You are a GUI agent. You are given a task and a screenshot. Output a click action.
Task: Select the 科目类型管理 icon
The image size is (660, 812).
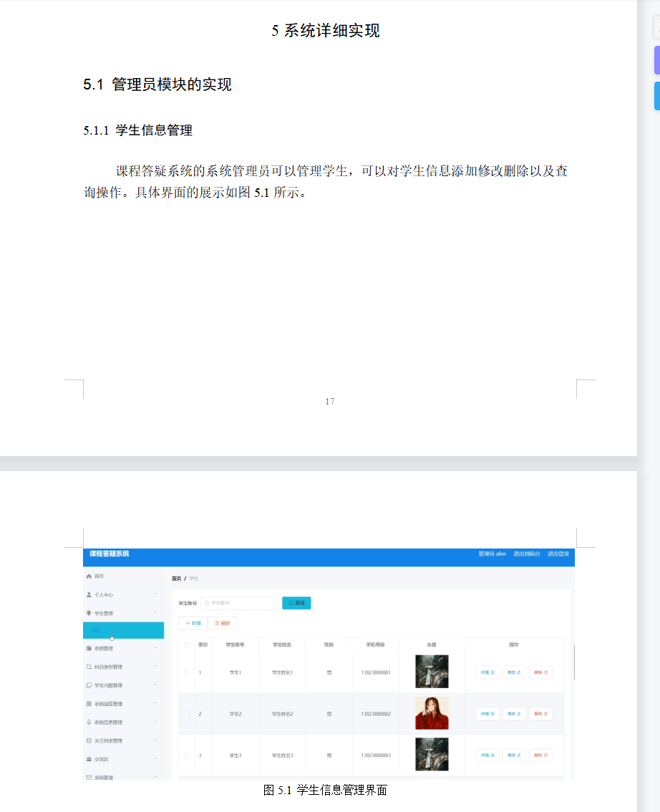pos(89,667)
